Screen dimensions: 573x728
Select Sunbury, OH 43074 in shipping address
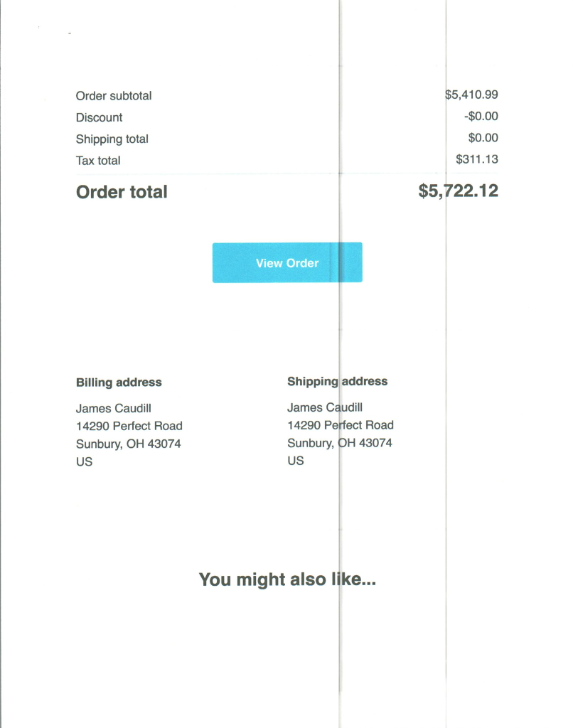click(x=339, y=443)
